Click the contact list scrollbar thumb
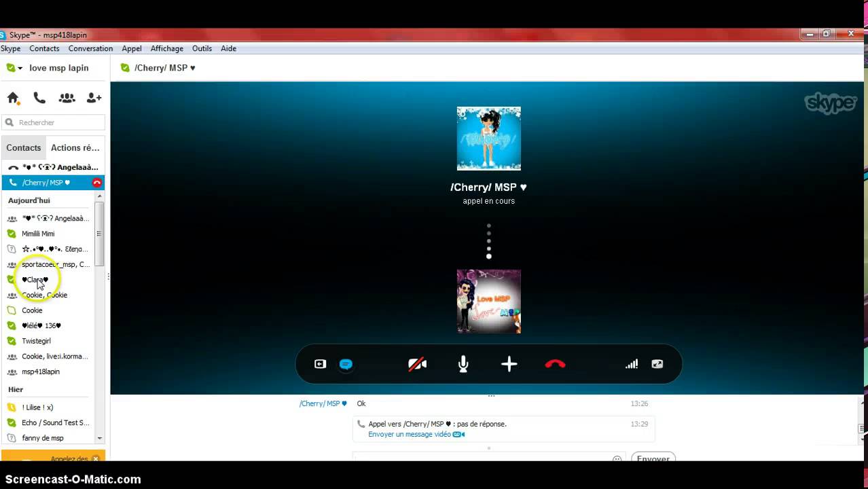The width and height of the screenshot is (868, 489). click(99, 234)
